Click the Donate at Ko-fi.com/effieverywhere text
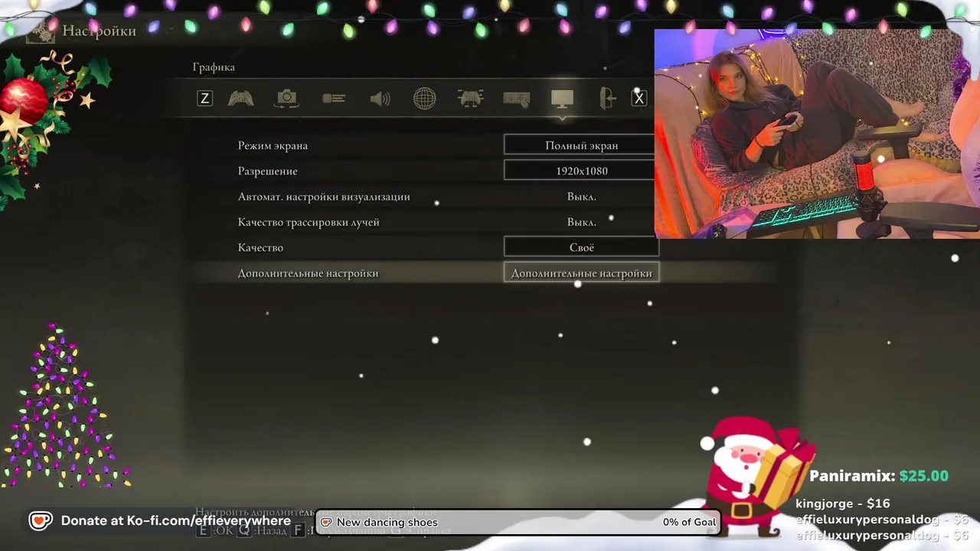Viewport: 980px width, 551px height. (175, 520)
